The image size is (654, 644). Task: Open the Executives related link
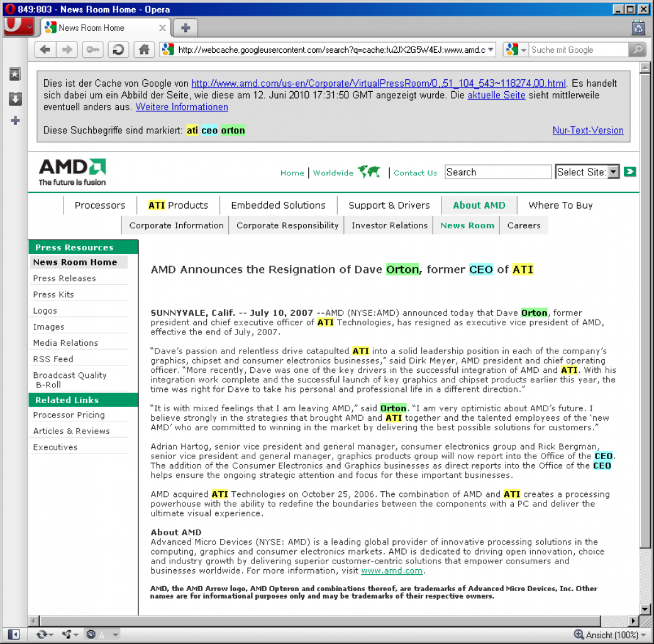pyautogui.click(x=55, y=447)
